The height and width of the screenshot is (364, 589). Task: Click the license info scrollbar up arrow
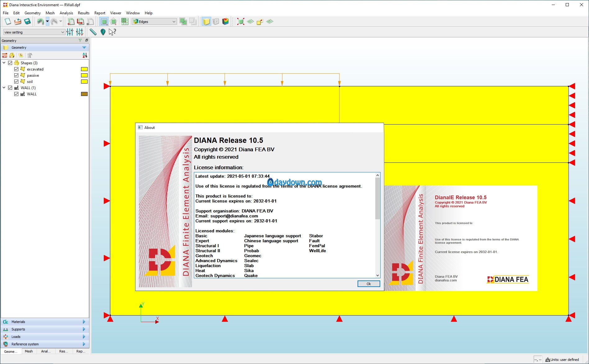(377, 175)
